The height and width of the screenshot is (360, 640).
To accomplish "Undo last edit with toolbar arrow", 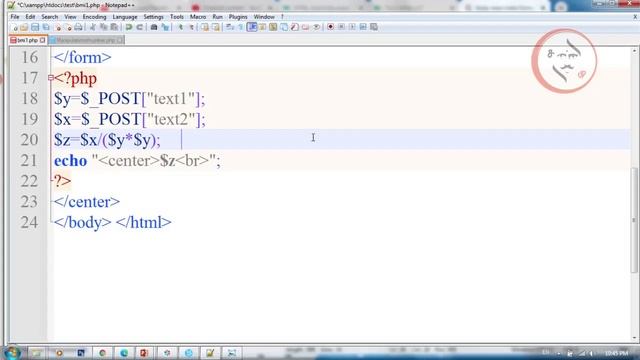I will pyautogui.click(x=129, y=27).
